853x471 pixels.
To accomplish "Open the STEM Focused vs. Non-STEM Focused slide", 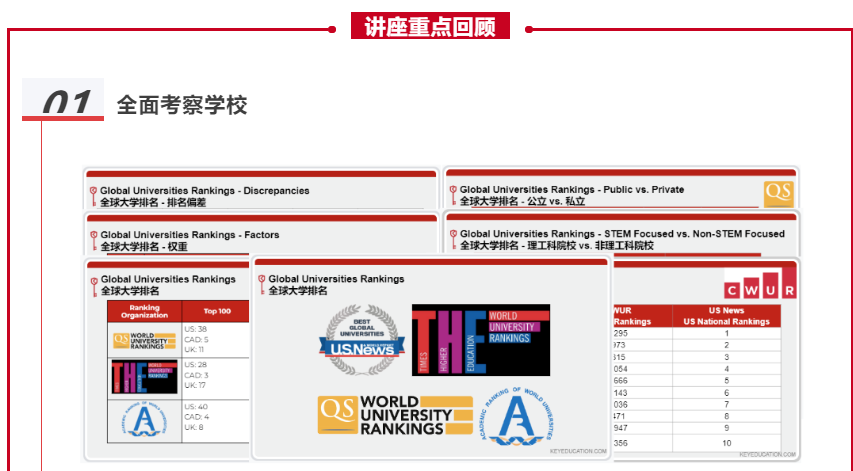I will [622, 234].
